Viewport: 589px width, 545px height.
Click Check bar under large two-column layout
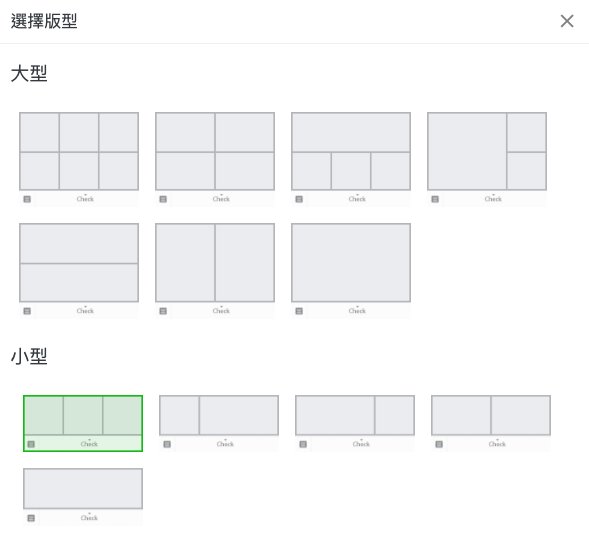(223, 311)
